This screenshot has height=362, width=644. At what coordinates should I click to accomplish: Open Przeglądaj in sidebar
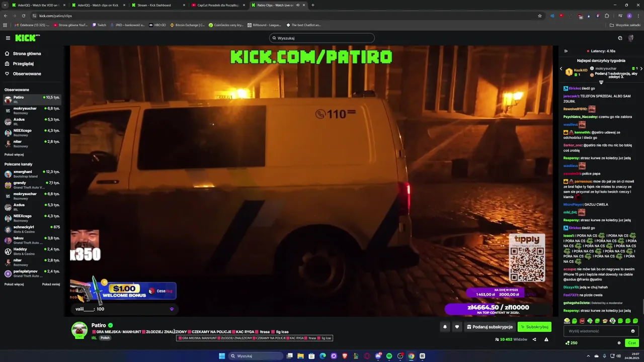point(19,63)
